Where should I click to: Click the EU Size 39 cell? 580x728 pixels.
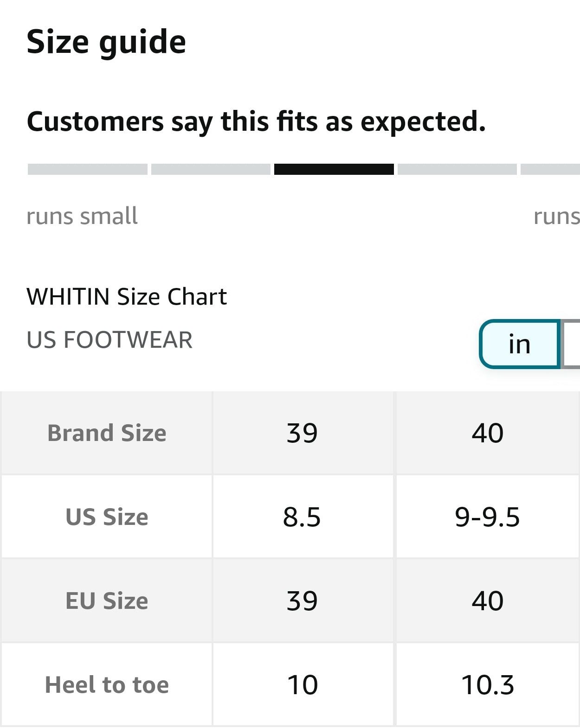(x=302, y=601)
